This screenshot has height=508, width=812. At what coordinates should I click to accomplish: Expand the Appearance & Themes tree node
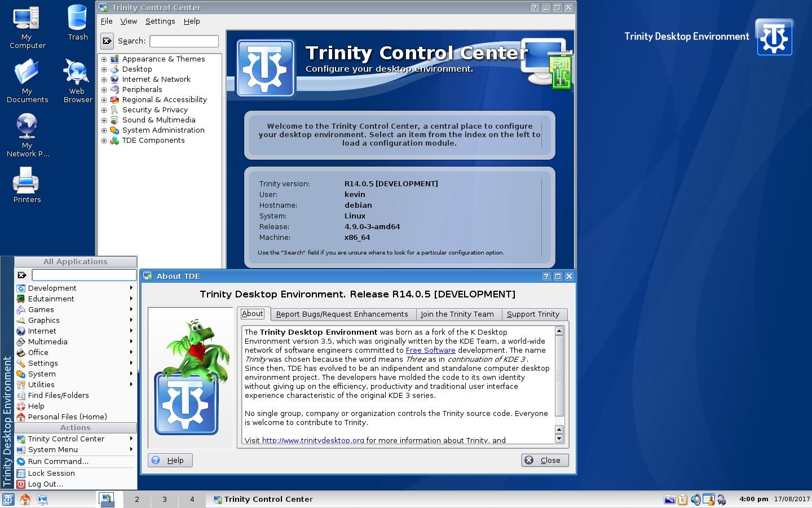pyautogui.click(x=104, y=59)
